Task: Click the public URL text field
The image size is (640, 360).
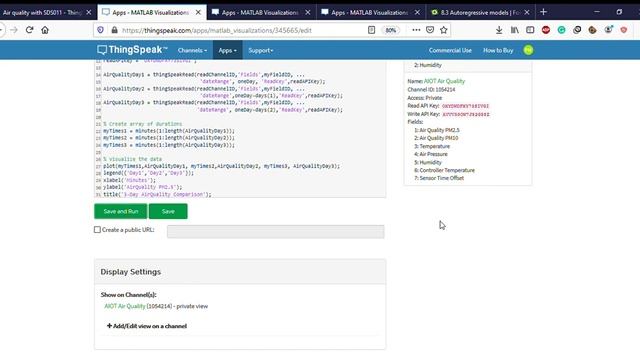Action: click(x=276, y=231)
